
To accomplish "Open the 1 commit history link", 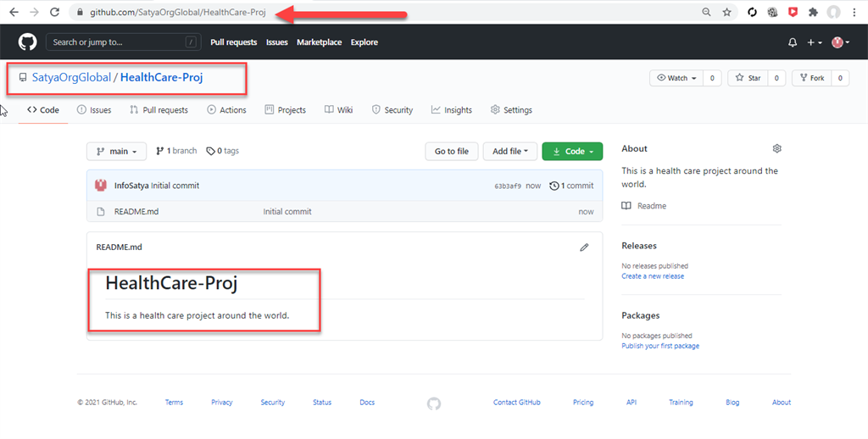I will 571,186.
